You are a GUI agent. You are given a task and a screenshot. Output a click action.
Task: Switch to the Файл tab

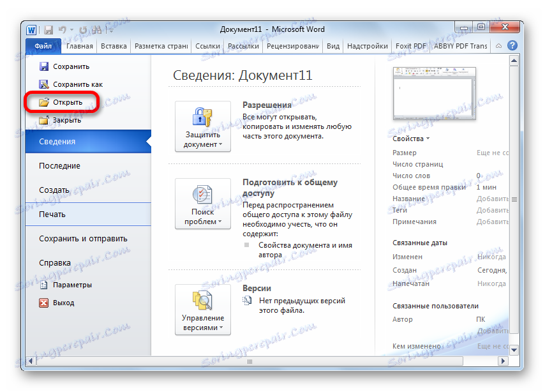pyautogui.click(x=43, y=46)
